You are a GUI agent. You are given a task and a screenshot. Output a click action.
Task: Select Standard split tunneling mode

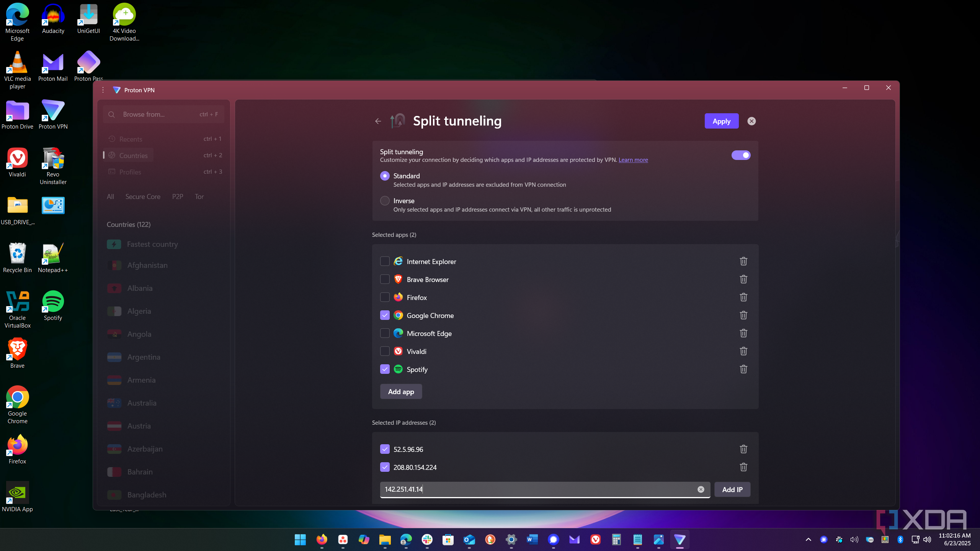coord(385,176)
